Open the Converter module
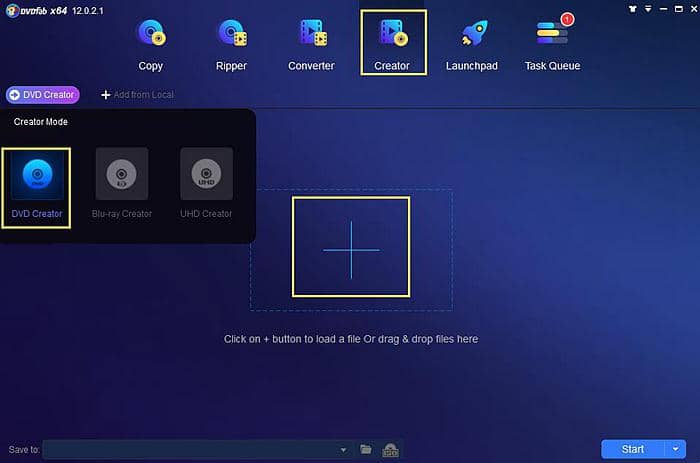This screenshot has height=463, width=700. [311, 45]
